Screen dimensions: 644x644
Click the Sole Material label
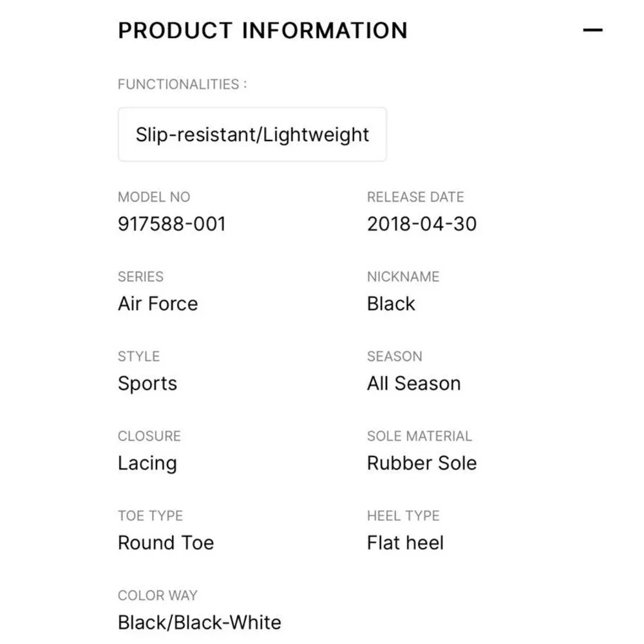coord(419,436)
